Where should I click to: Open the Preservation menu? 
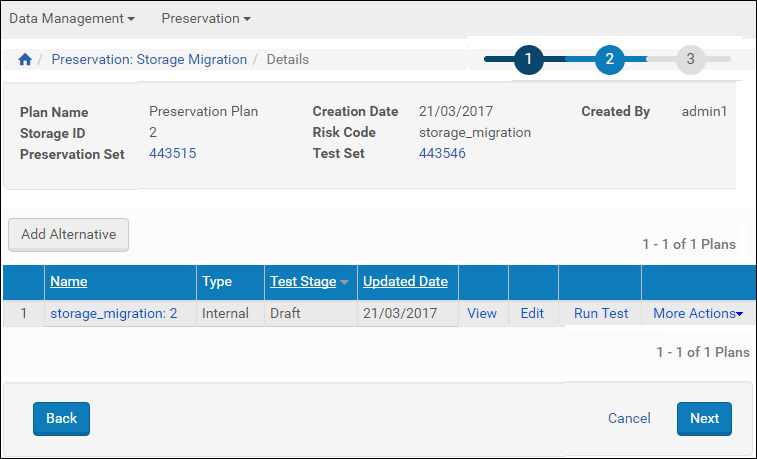tap(205, 18)
